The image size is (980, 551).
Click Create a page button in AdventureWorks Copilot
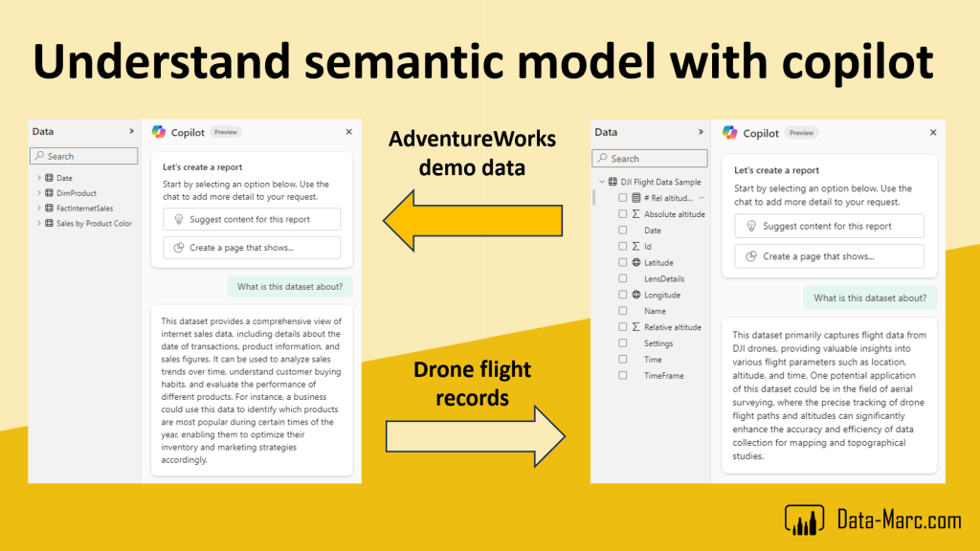252,248
